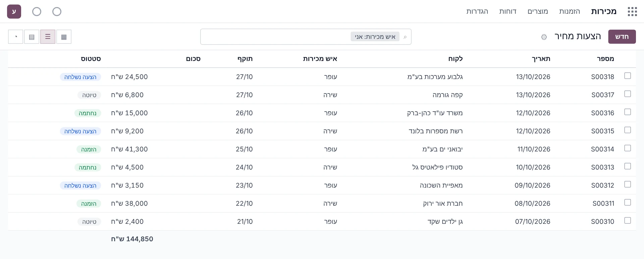Switch to the bordered rows view icon
The width and height of the screenshot is (644, 259).
coord(32,37)
